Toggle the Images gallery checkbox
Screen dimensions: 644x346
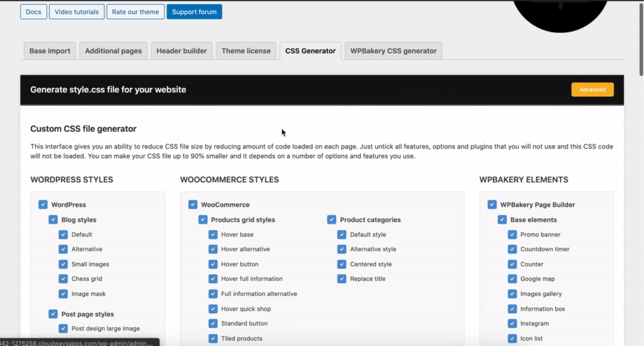[512, 294]
